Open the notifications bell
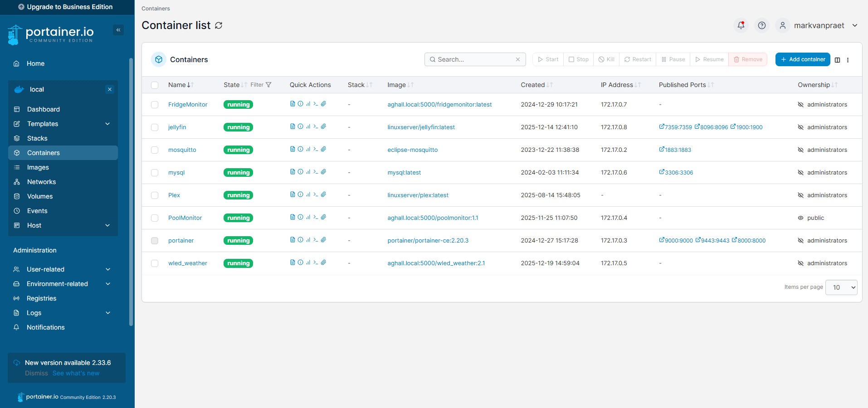The width and height of the screenshot is (868, 408). click(741, 25)
